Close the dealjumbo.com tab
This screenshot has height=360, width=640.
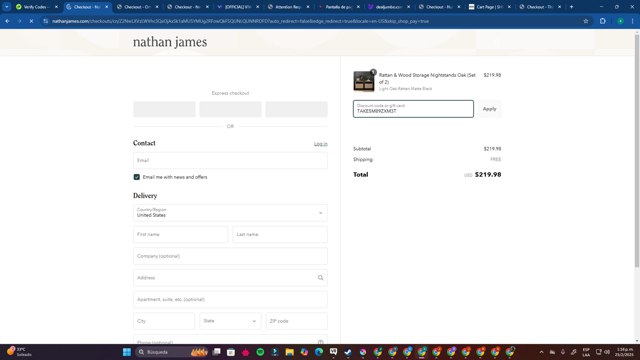click(409, 7)
